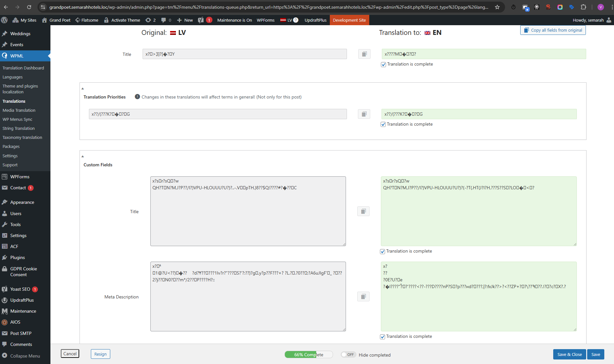
Task: Click the Save & Close button
Action: (569, 354)
